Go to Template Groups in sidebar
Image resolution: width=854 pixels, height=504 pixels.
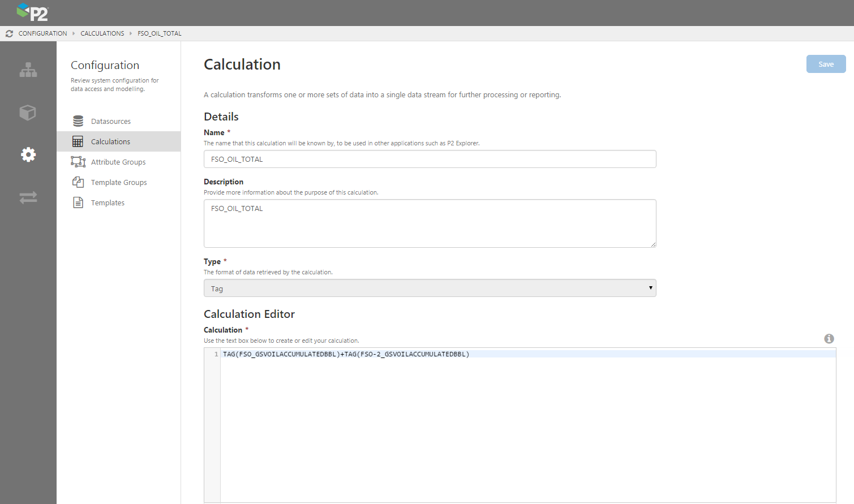(119, 183)
